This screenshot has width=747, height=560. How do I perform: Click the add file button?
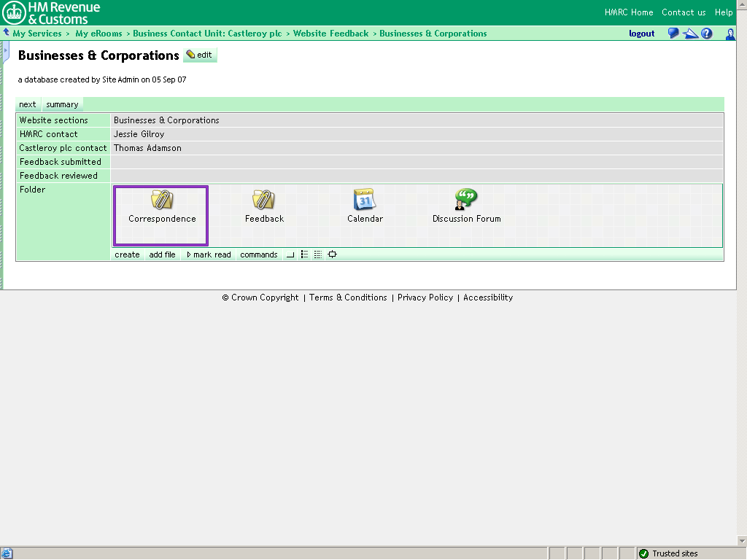coord(162,254)
